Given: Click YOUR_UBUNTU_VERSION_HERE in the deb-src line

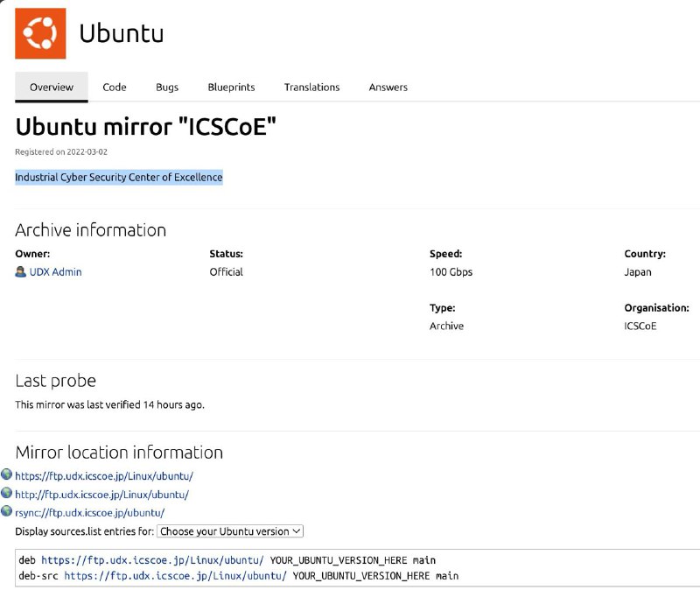Looking at the screenshot, I should tap(361, 576).
